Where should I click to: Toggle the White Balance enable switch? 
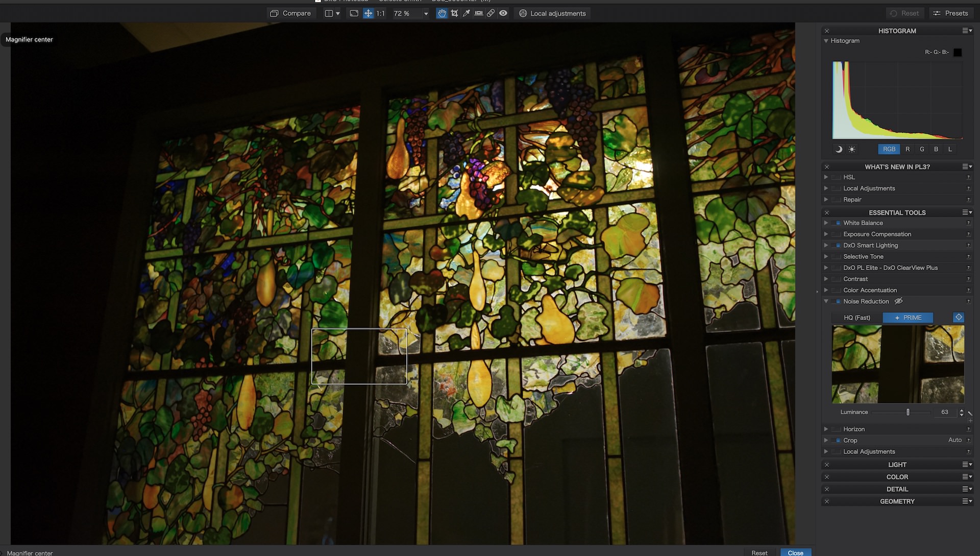pyautogui.click(x=837, y=223)
